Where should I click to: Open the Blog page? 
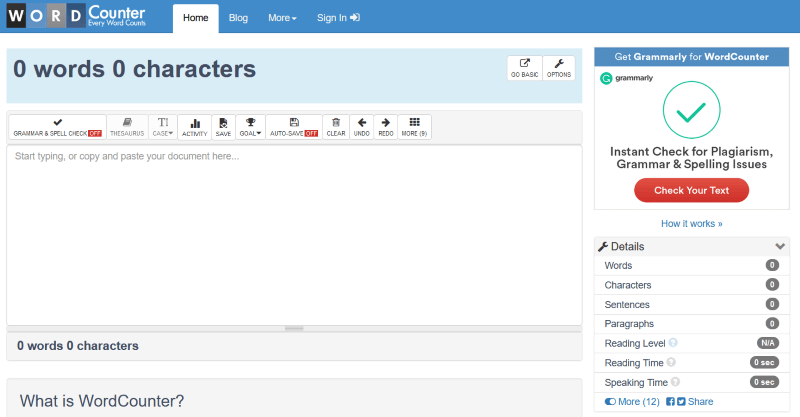coord(238,18)
